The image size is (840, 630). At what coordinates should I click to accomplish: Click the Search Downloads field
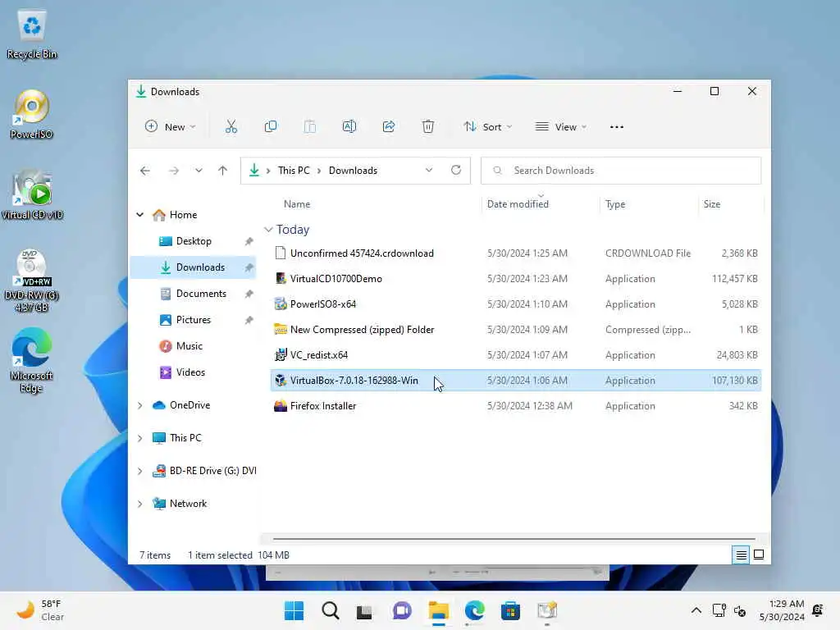621,171
